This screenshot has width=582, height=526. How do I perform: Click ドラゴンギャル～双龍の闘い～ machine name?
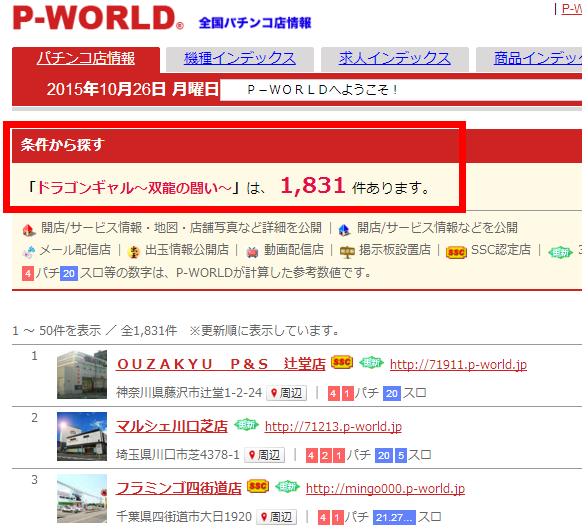135,187
